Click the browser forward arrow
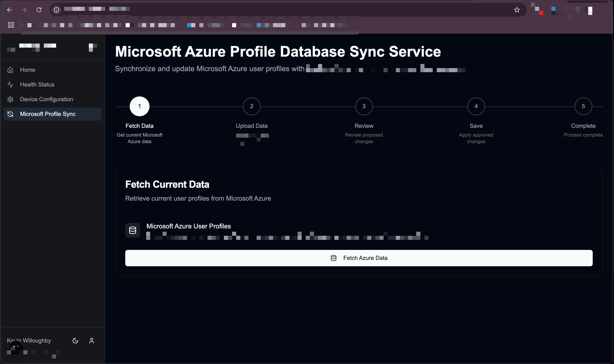 click(x=24, y=10)
